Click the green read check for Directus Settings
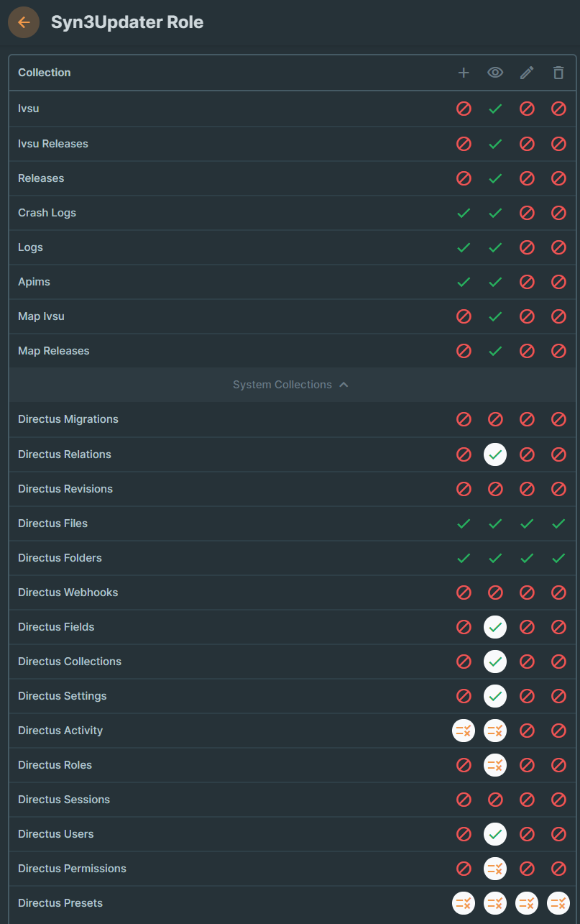Image resolution: width=580 pixels, height=924 pixels. pyautogui.click(x=495, y=696)
